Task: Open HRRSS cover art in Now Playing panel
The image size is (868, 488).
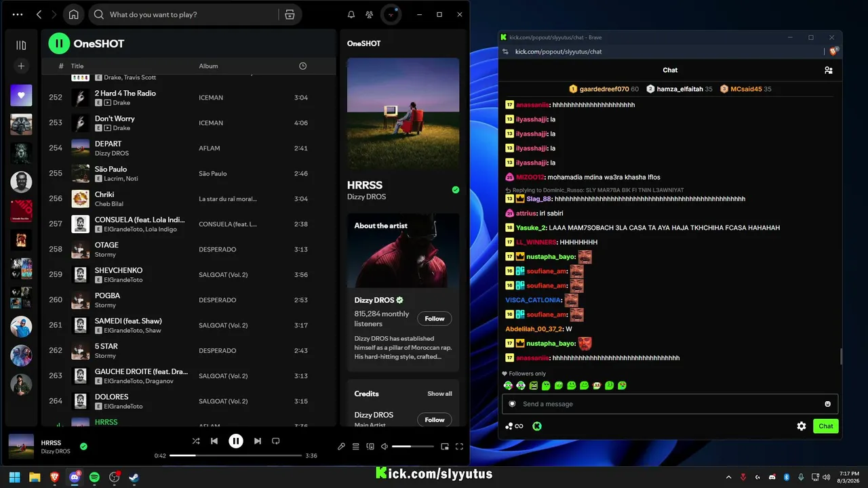Action: click(x=403, y=113)
